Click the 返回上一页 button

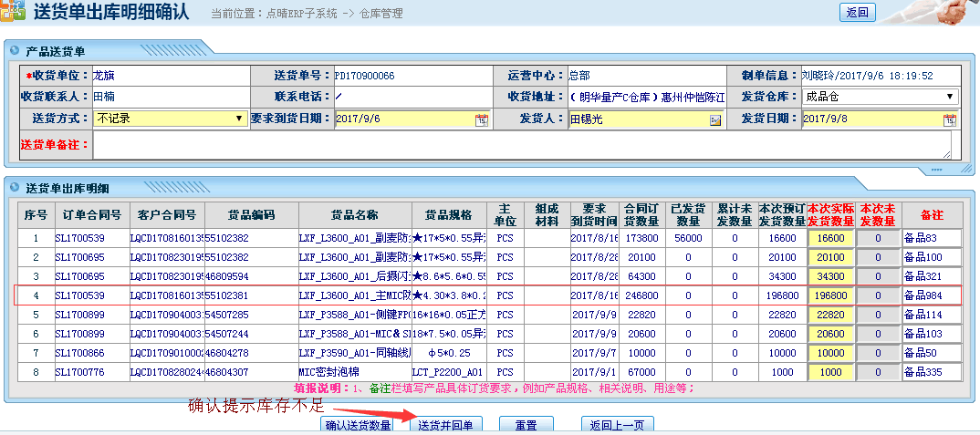click(x=617, y=425)
